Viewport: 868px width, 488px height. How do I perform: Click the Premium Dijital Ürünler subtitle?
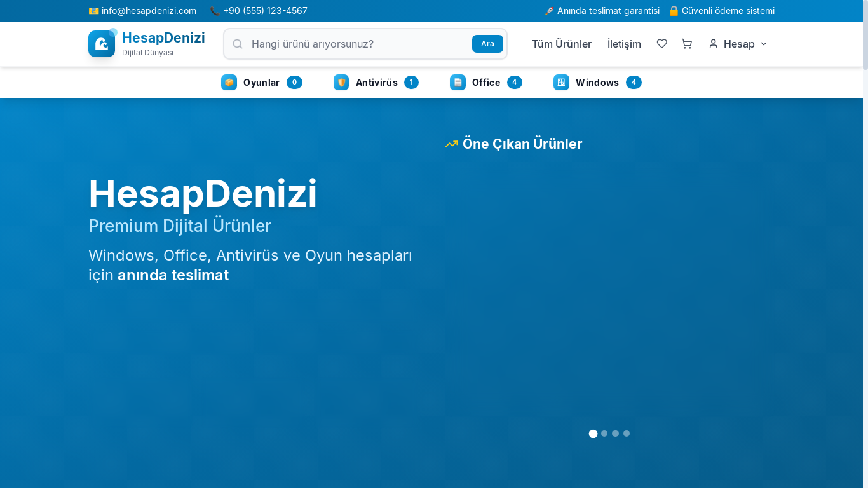180,226
